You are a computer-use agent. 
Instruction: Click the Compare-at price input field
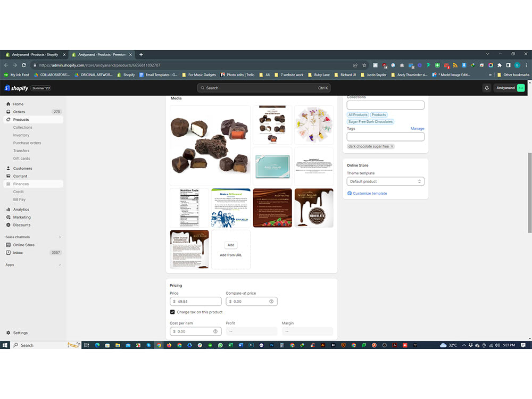252,301
